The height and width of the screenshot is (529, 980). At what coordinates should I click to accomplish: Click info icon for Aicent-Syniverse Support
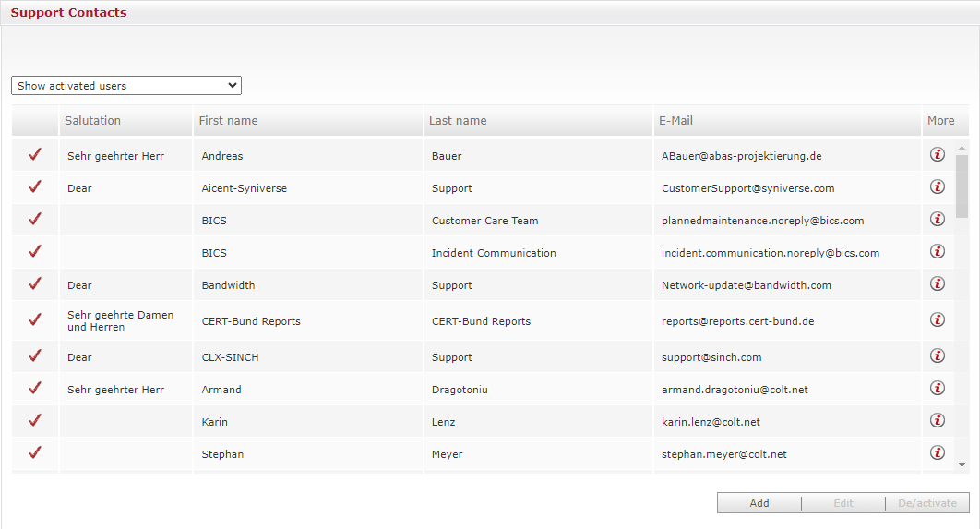[938, 187]
